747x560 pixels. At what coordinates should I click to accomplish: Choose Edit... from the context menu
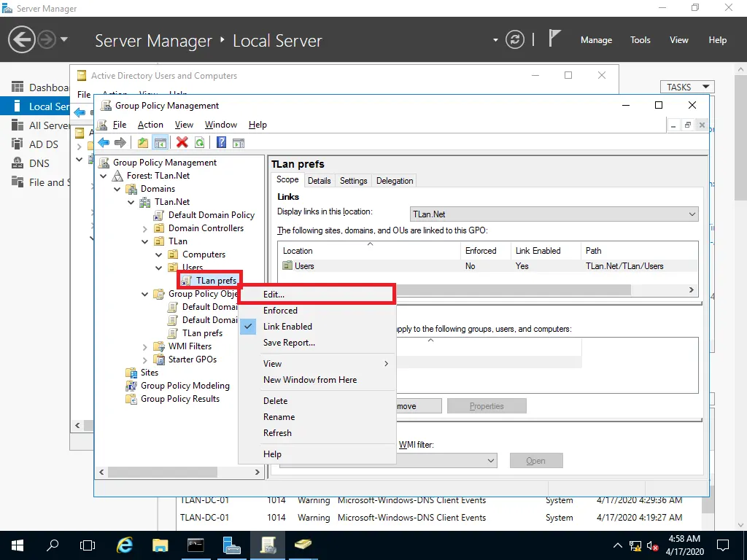point(317,295)
